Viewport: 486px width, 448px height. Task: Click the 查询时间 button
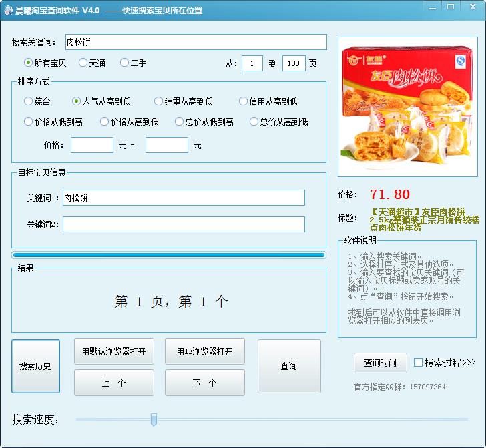(381, 363)
